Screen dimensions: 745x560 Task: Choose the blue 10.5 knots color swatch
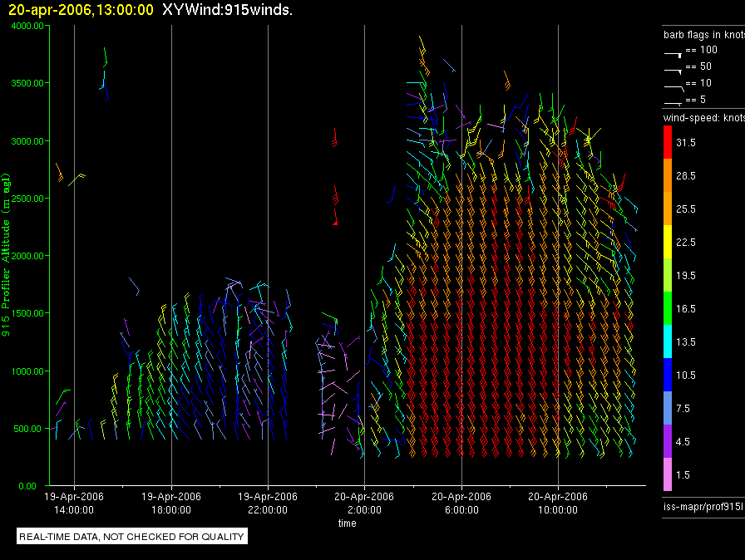pos(668,375)
